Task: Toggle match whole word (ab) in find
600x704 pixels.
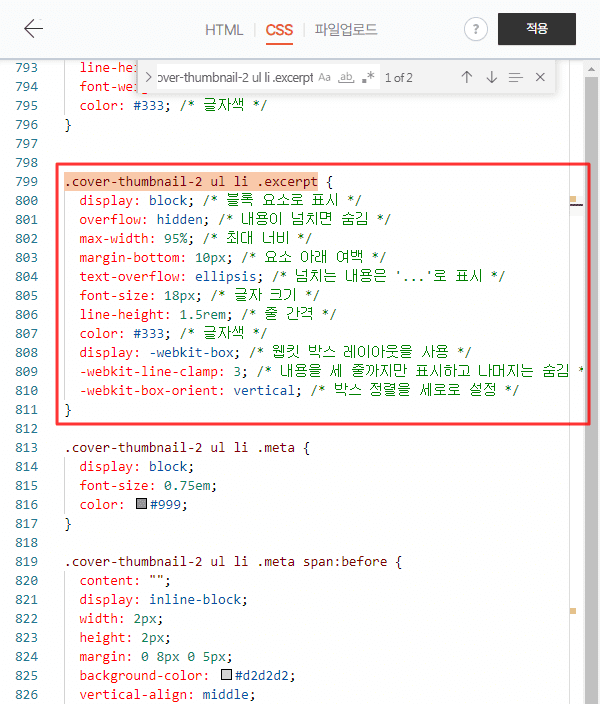Action: [x=346, y=77]
